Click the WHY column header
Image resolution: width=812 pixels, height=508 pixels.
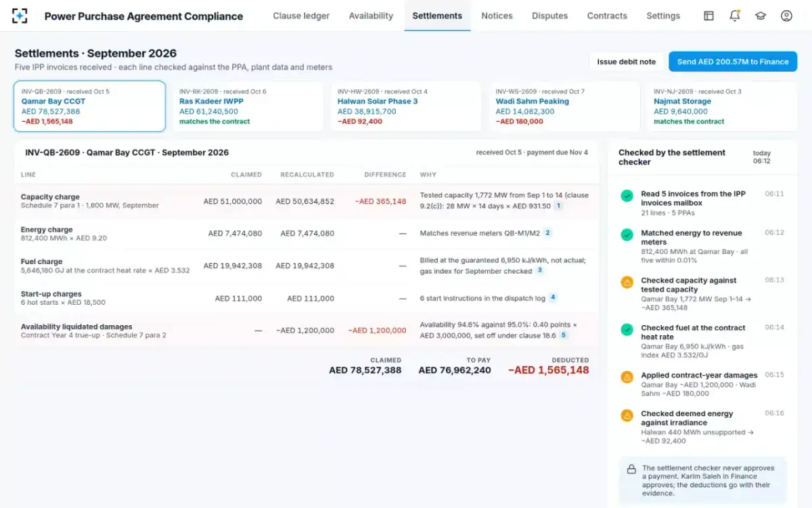pyautogui.click(x=428, y=175)
